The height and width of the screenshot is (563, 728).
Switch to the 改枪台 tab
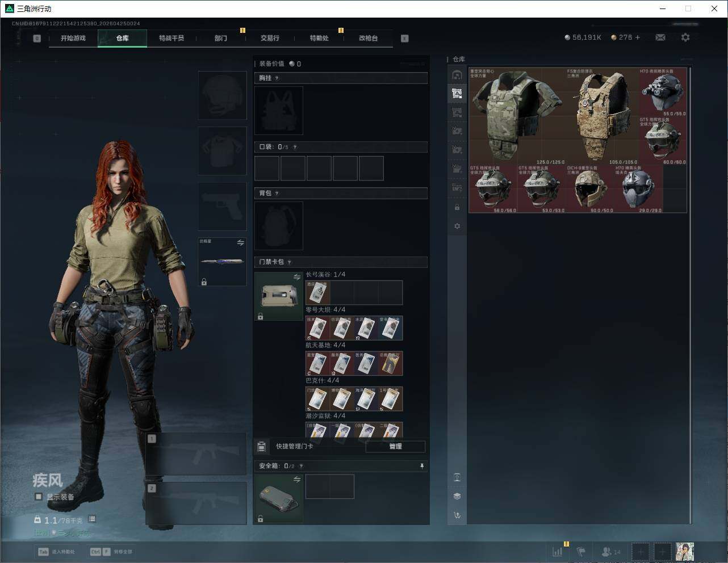[x=368, y=38]
